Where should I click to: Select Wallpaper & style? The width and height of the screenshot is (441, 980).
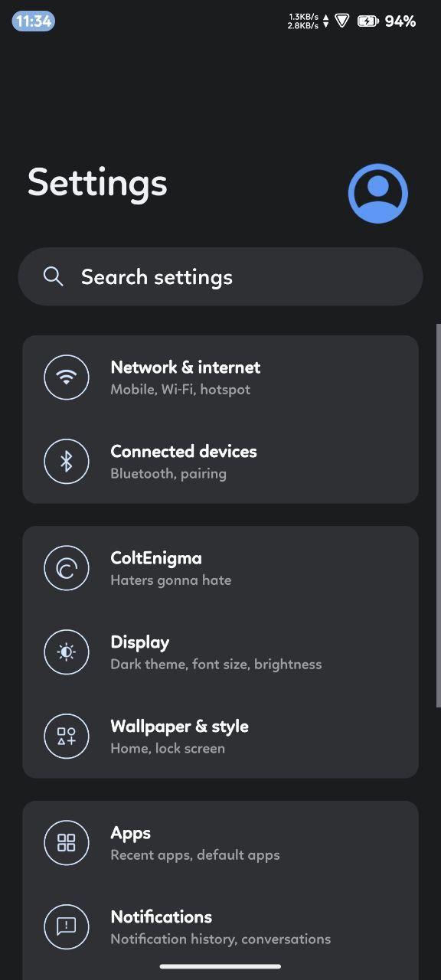(x=220, y=736)
